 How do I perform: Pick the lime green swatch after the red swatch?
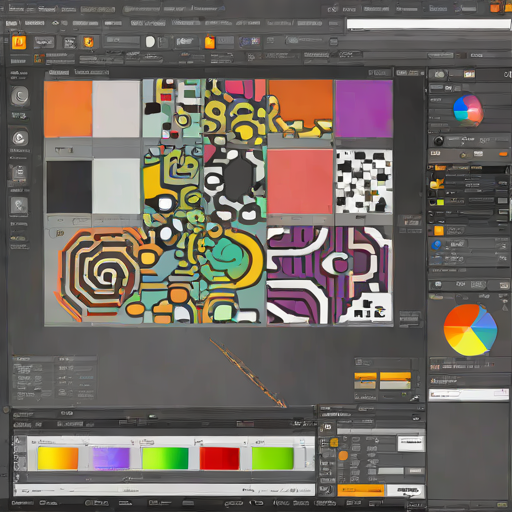272,458
